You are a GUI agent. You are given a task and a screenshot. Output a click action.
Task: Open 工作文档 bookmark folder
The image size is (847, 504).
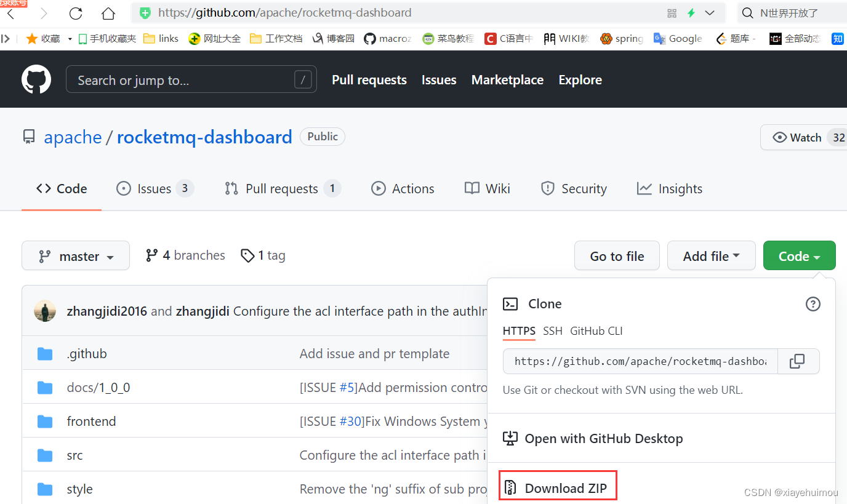pyautogui.click(x=276, y=39)
